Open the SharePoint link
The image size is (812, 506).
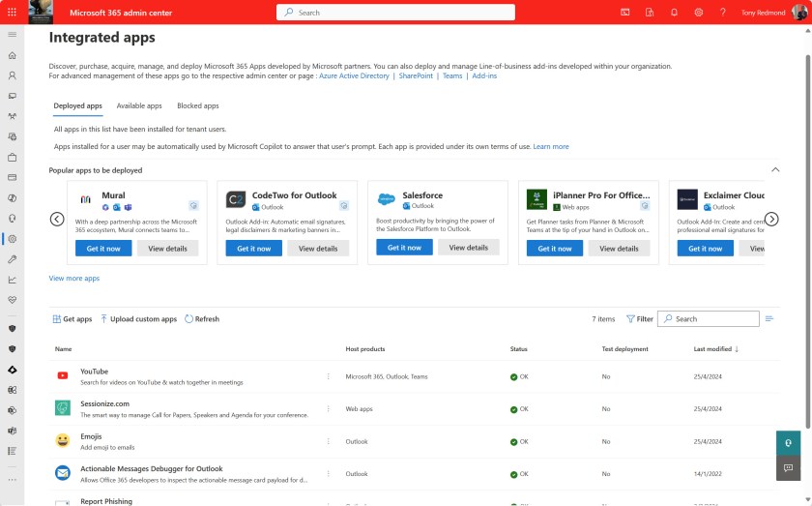(416, 75)
